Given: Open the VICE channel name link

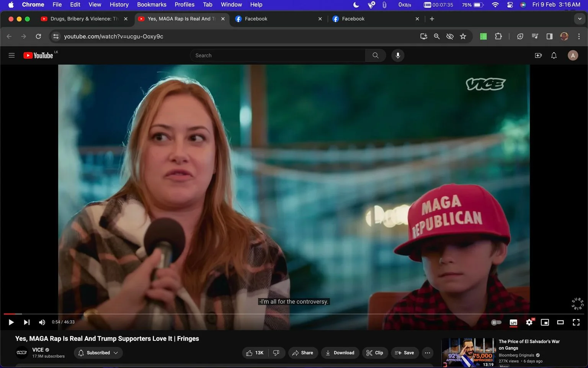Looking at the screenshot, I should pos(38,350).
